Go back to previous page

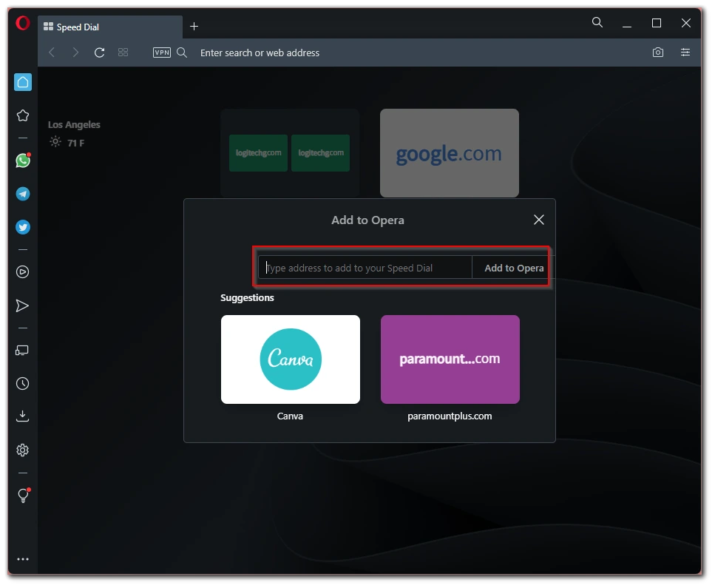(52, 53)
